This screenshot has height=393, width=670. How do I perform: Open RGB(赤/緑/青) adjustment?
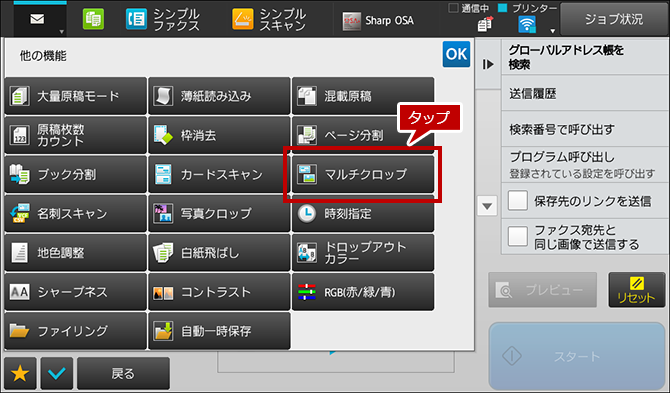pyautogui.click(x=363, y=292)
